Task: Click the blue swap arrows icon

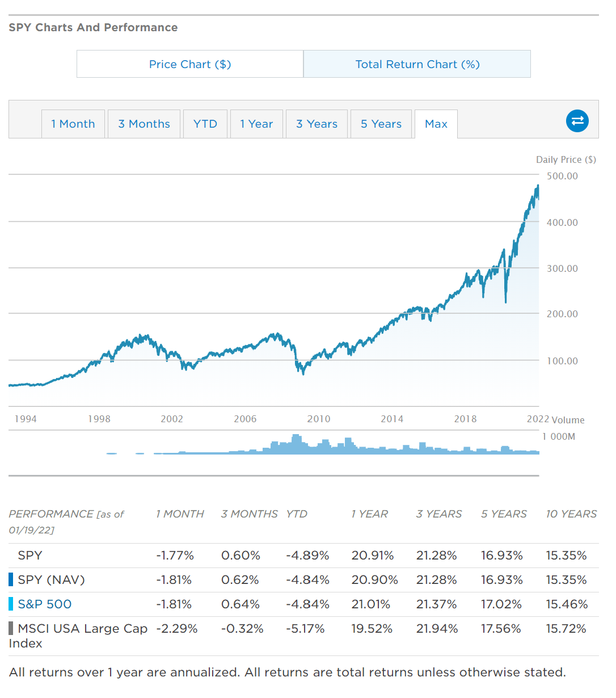Action: 577,121
